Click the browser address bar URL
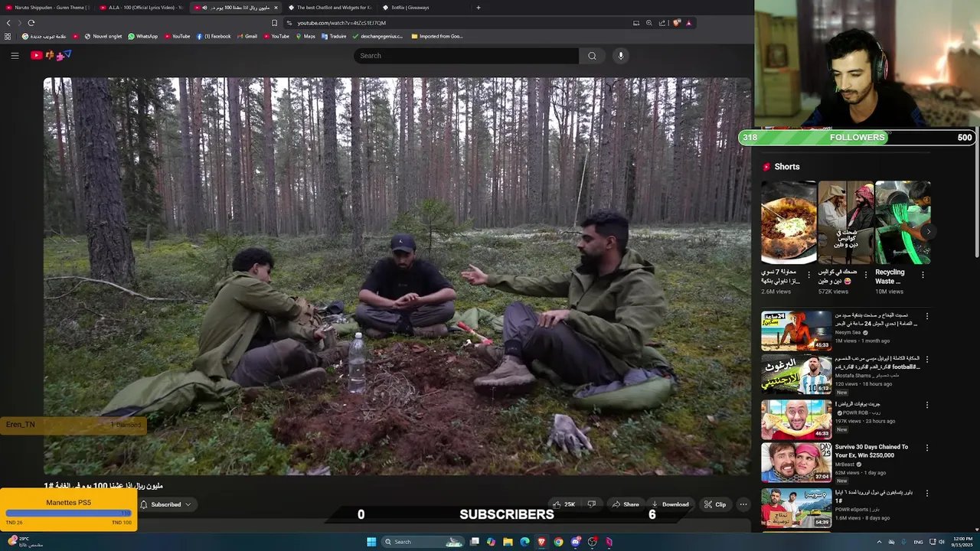The height and width of the screenshot is (551, 980). click(341, 23)
